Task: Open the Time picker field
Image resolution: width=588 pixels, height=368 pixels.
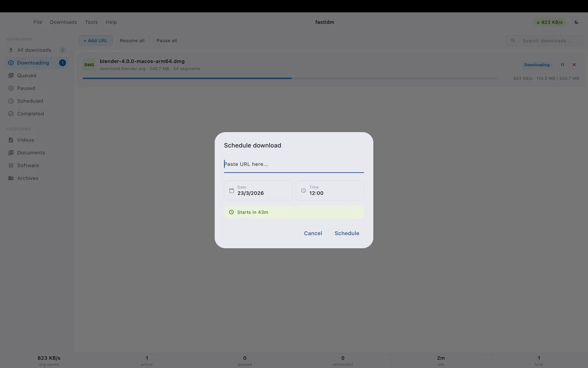Action: 330,191
